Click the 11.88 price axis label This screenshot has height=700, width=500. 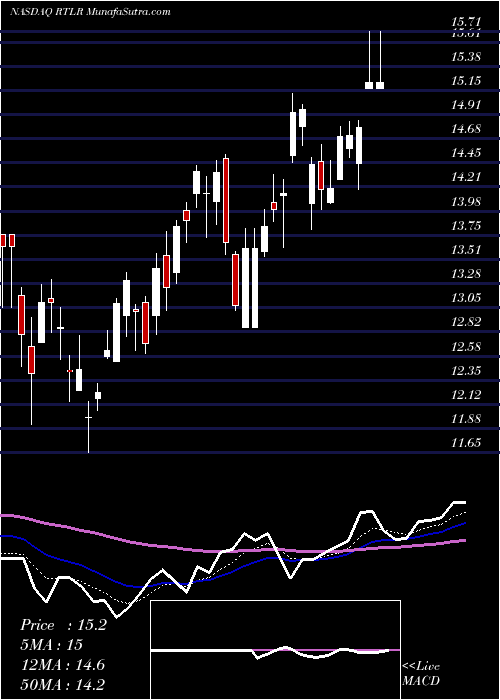coord(466,419)
